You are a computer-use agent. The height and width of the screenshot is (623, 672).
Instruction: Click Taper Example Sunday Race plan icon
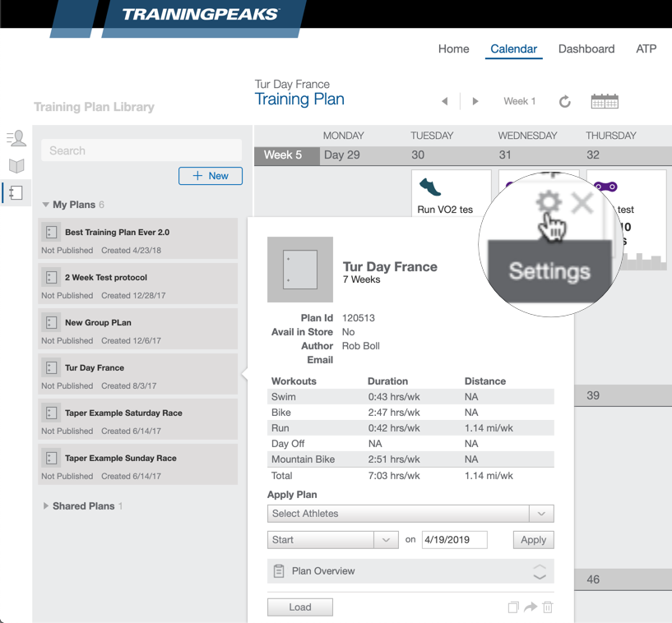point(51,458)
